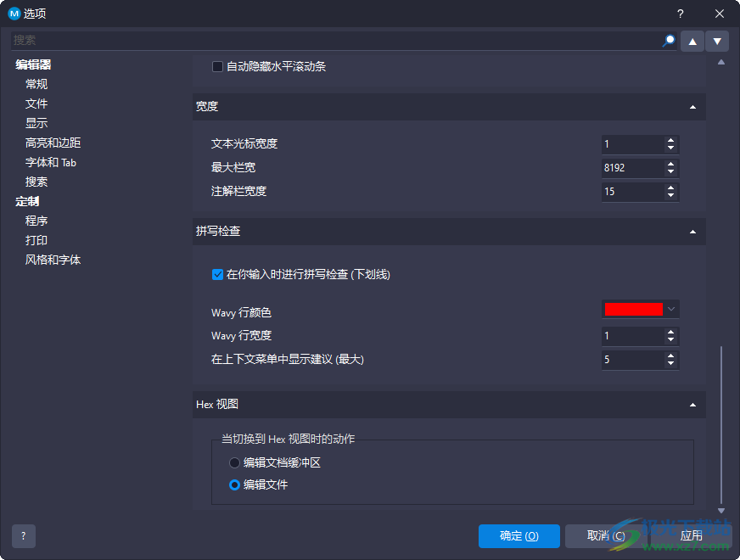Image resolution: width=740 pixels, height=560 pixels.
Task: Click the Wavy 行宽度 value field
Action: (x=632, y=336)
